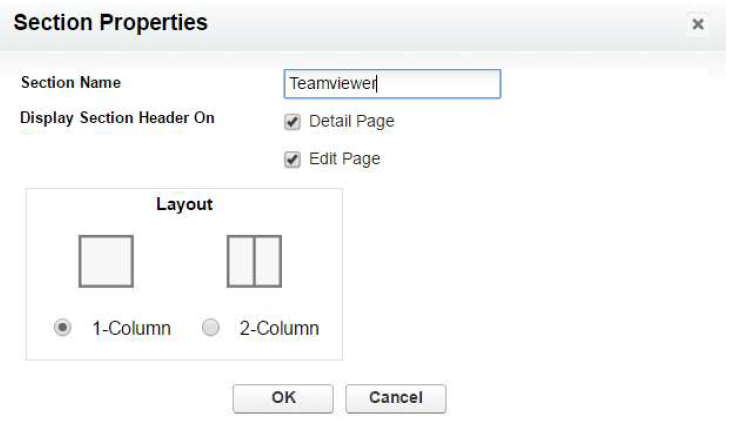Screen dimensions: 729x440
Task: Click the 'Section Name' field label
Action: (71, 82)
